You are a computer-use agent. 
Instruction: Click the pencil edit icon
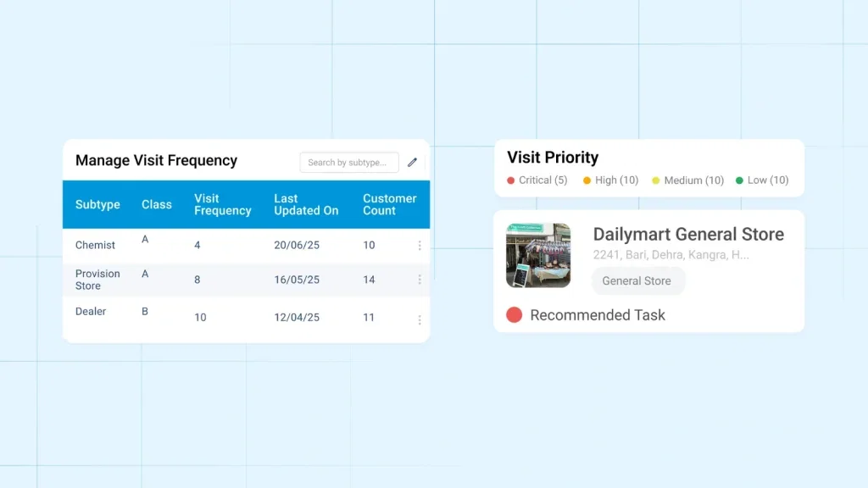click(413, 162)
